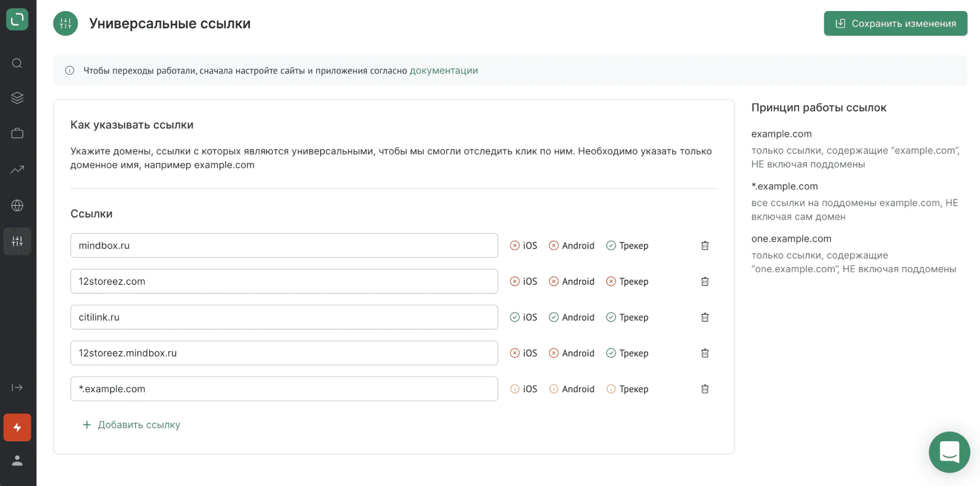The height and width of the screenshot is (486, 980).
Task: Click Android status for 12storeez.mindbox.ru
Action: tap(572, 353)
